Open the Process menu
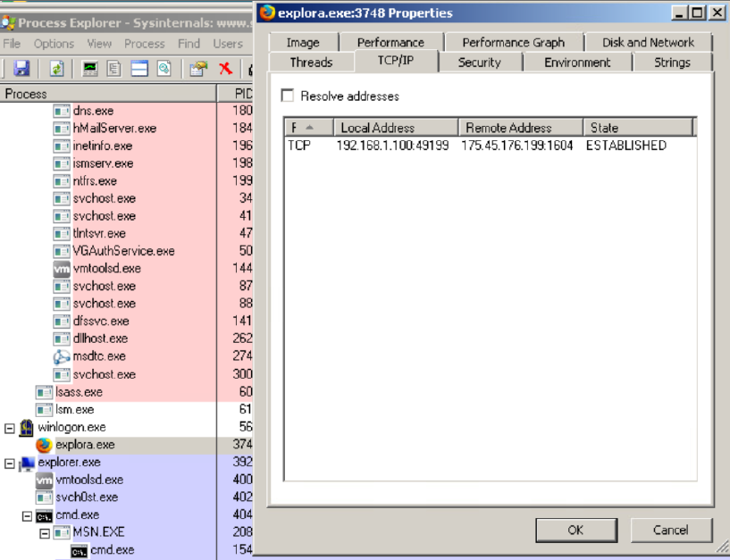The height and width of the screenshot is (560, 730). 145,44
